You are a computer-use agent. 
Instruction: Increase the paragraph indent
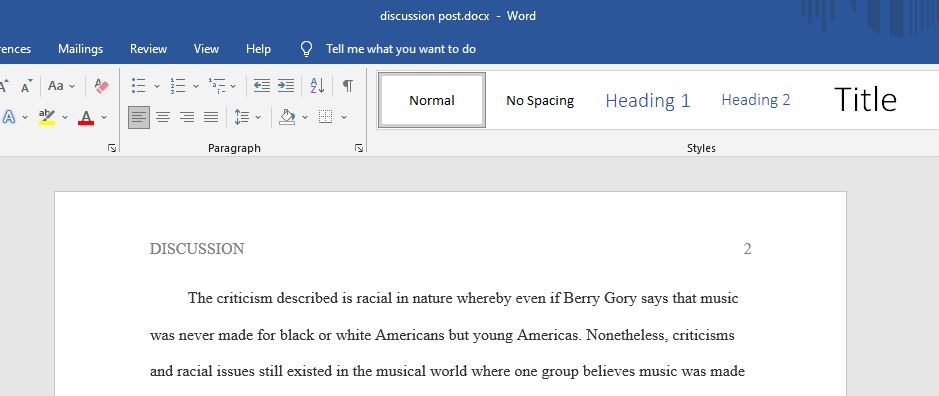(x=286, y=86)
